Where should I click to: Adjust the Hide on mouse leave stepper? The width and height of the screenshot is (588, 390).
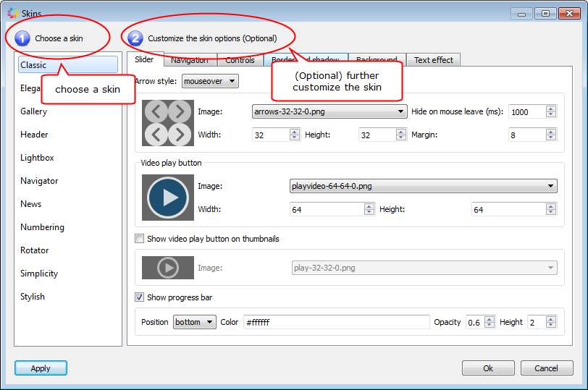[551, 111]
